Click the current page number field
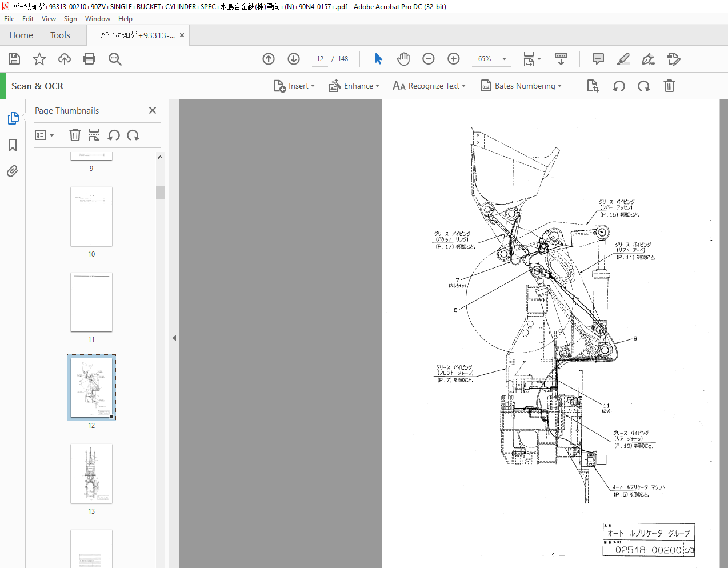 point(320,59)
